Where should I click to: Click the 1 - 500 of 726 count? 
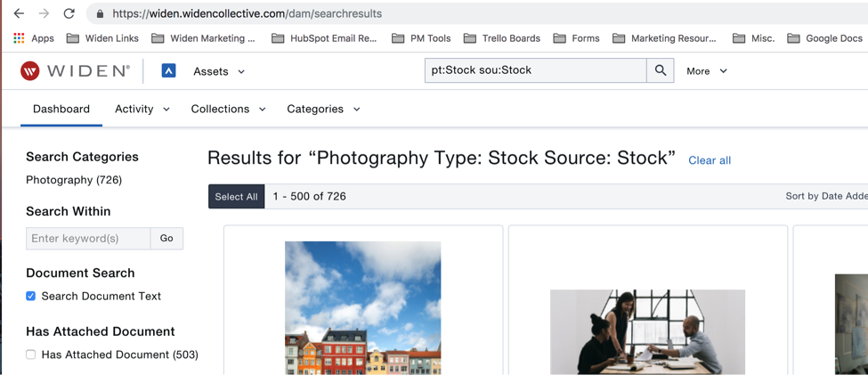[x=310, y=196]
